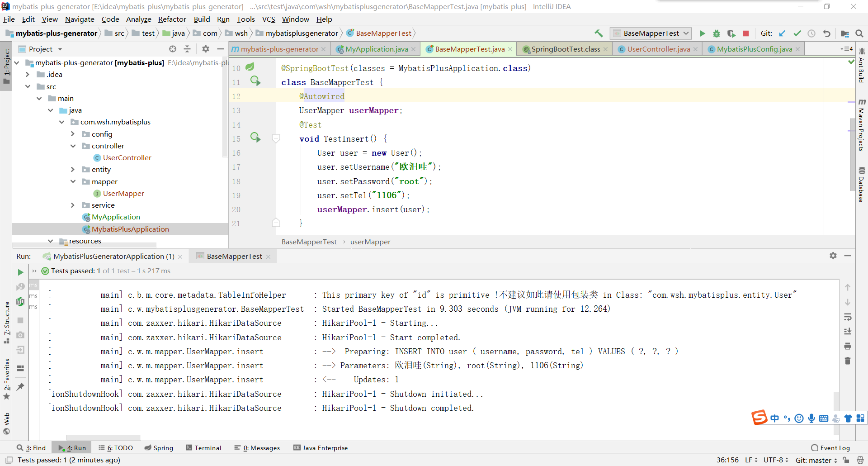
Task: Open the VCS menu
Action: tap(269, 19)
